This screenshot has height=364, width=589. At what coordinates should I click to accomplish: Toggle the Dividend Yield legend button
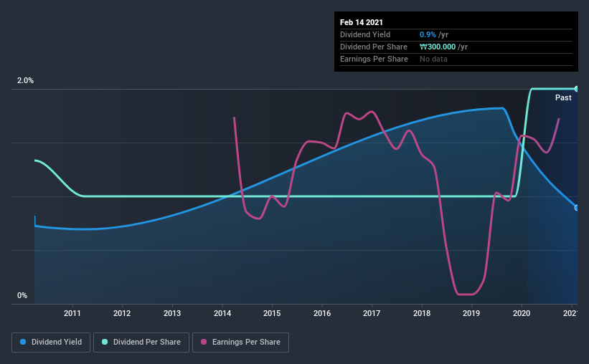(x=51, y=343)
